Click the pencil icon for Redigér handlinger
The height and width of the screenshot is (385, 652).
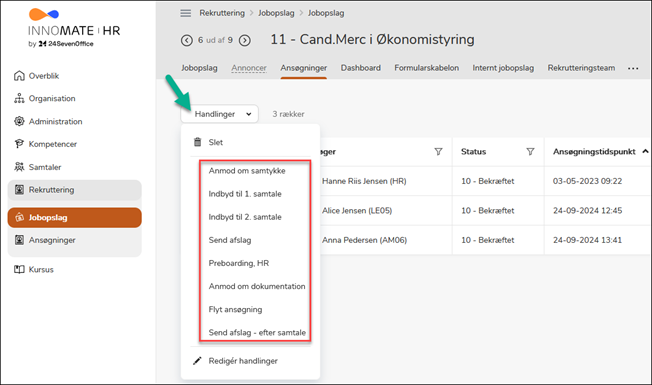pos(197,361)
